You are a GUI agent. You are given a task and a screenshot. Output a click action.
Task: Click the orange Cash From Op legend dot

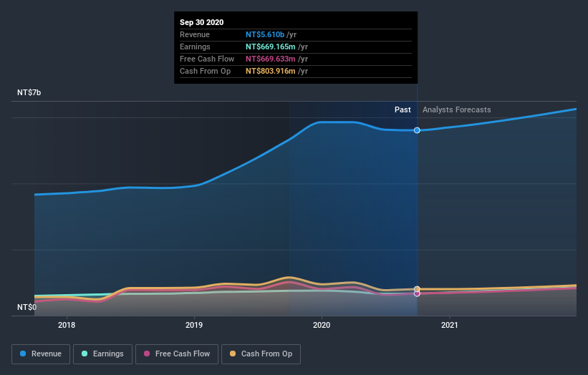(x=233, y=354)
